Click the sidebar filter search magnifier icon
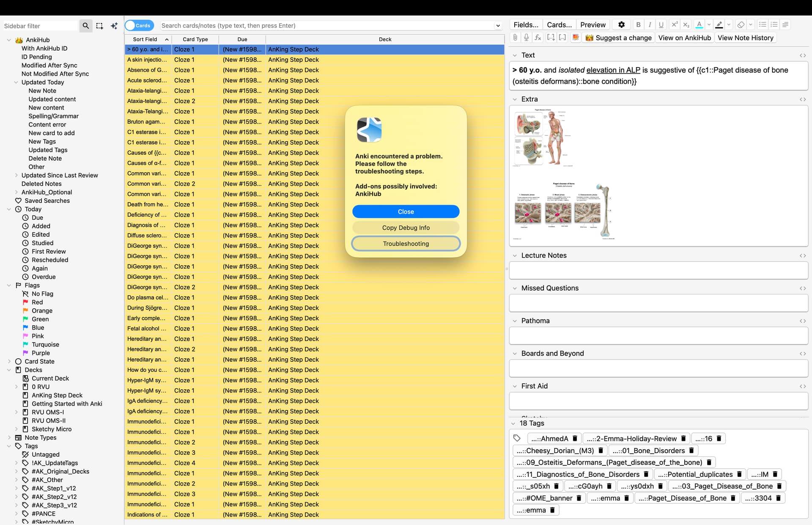The height and width of the screenshot is (525, 812). pyautogui.click(x=86, y=26)
